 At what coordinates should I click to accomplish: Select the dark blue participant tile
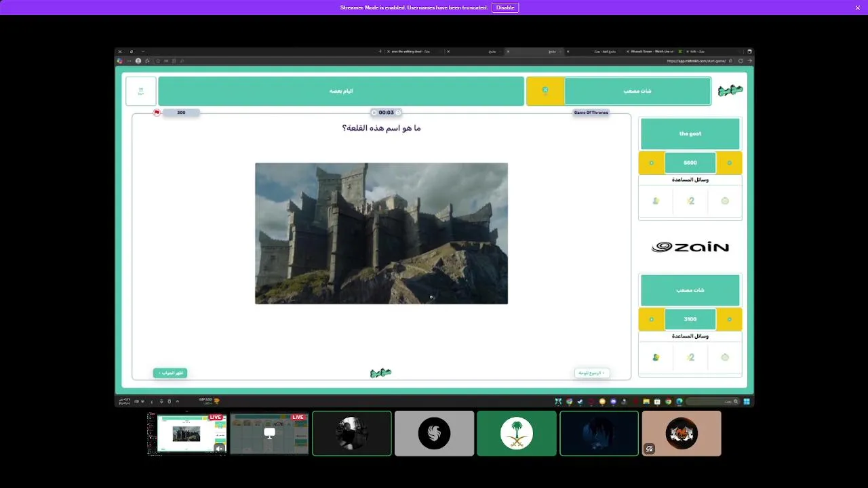pyautogui.click(x=599, y=433)
